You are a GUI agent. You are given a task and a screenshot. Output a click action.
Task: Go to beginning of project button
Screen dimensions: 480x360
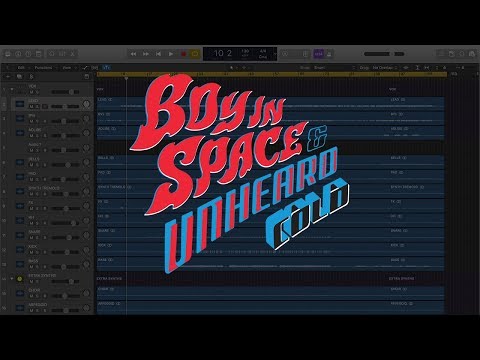point(158,54)
